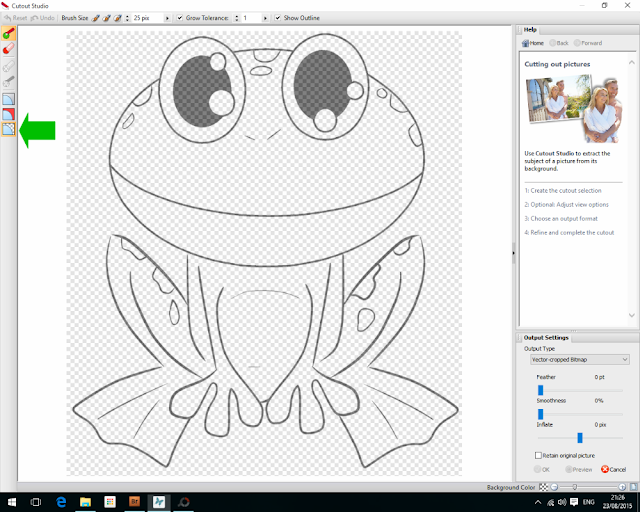The width and height of the screenshot is (640, 512).
Task: Show cutout on transparent checkerboard background
Action: click(x=9, y=129)
